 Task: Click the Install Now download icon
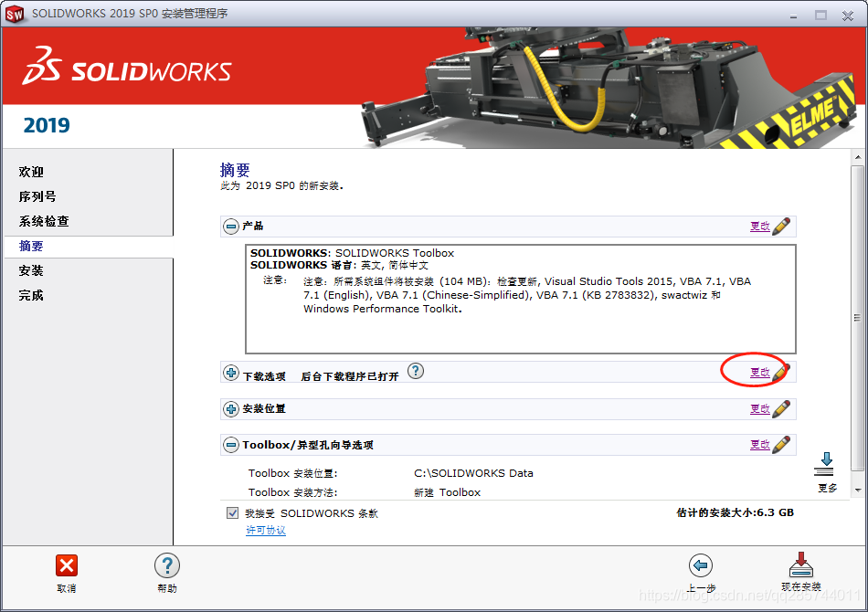pyautogui.click(x=801, y=565)
